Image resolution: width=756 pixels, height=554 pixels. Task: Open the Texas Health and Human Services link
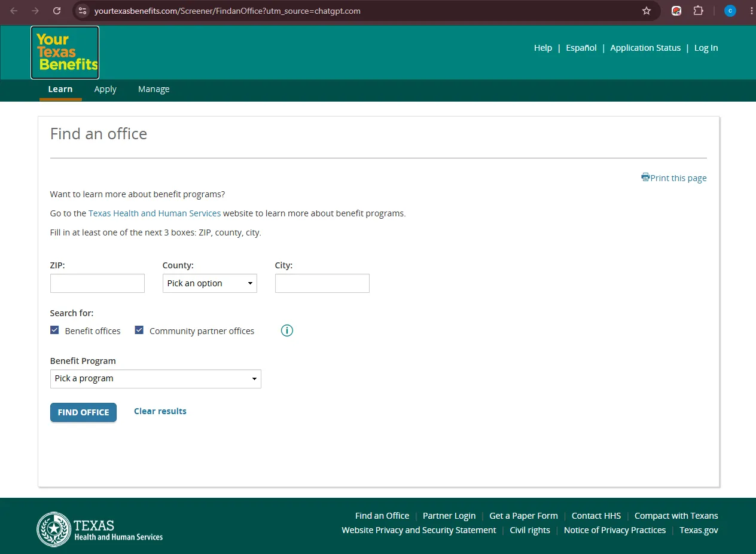155,213
